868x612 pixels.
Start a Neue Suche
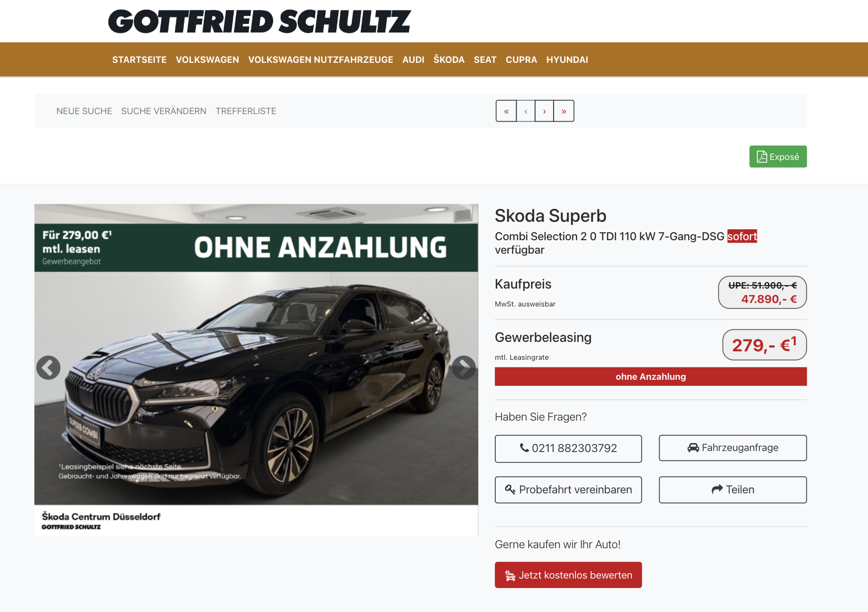[x=84, y=111]
